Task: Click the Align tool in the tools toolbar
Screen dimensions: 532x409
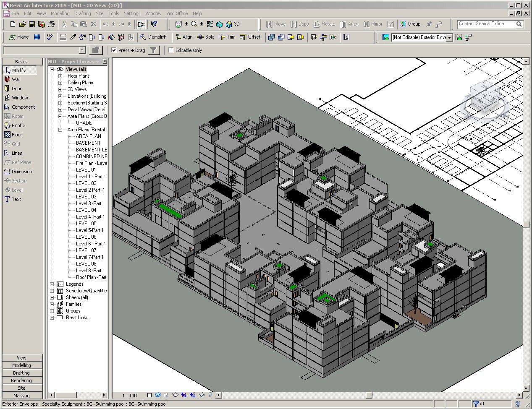Action: pyautogui.click(x=183, y=37)
